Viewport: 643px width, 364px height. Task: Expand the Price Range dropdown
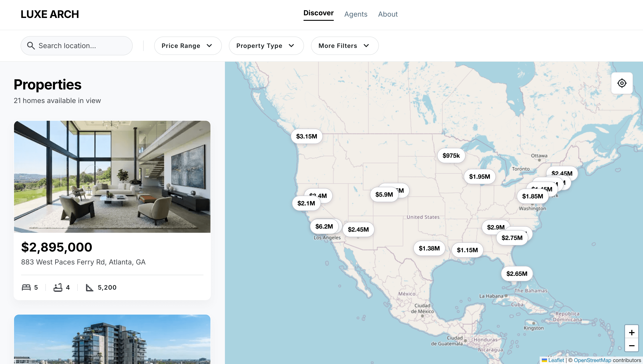point(188,46)
